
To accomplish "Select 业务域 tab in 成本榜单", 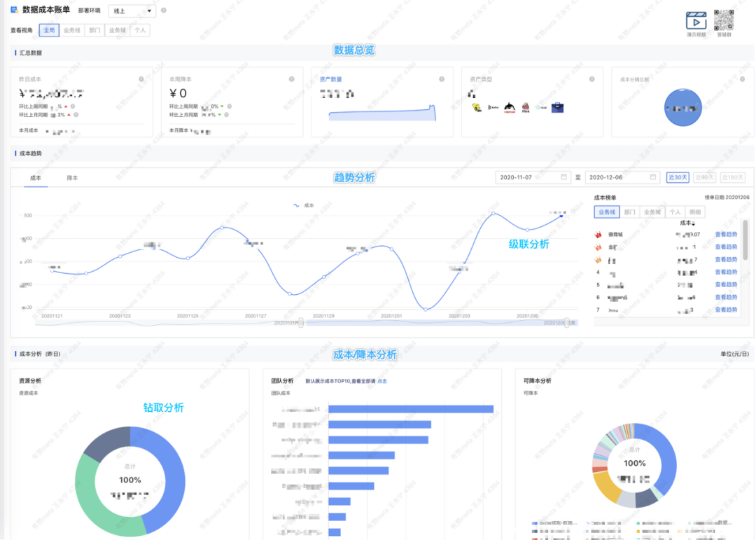I will (x=652, y=212).
